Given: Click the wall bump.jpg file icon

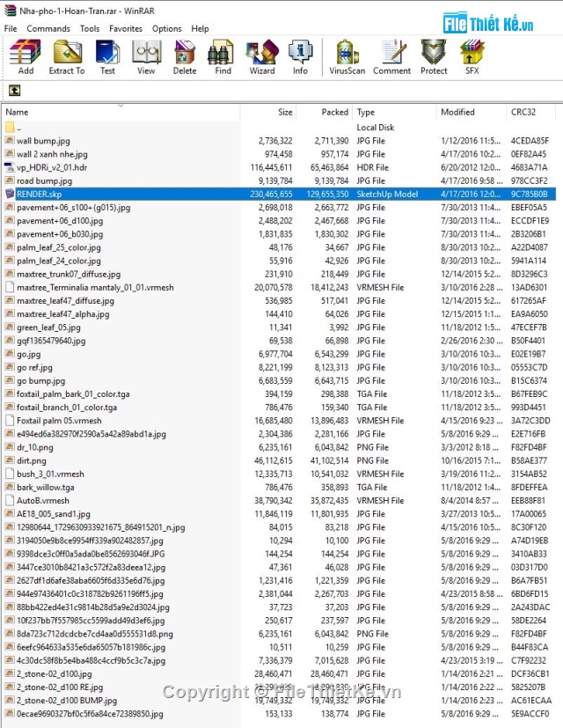Looking at the screenshot, I should click(10, 141).
